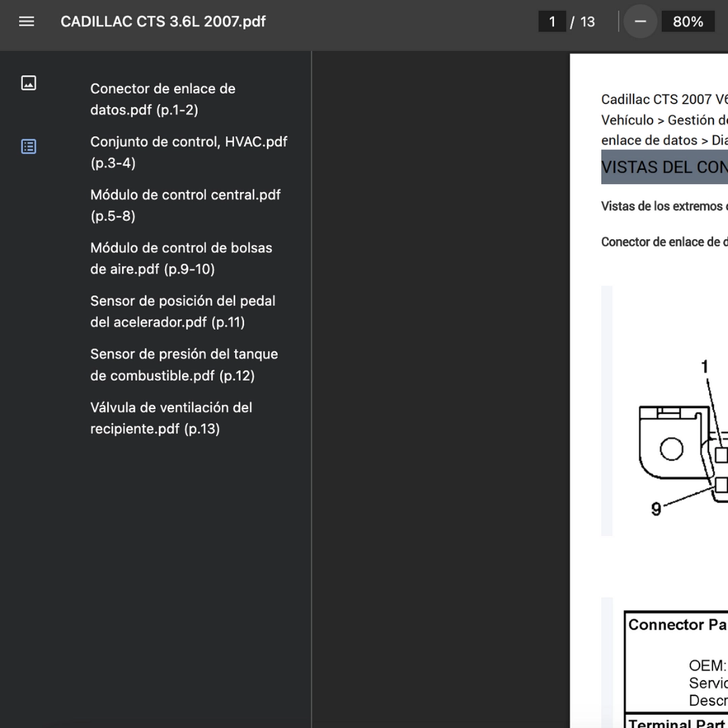The width and height of the screenshot is (728, 728).
Task: Click the highlighted heading VISTAS DEL CON
Action: [x=665, y=167]
